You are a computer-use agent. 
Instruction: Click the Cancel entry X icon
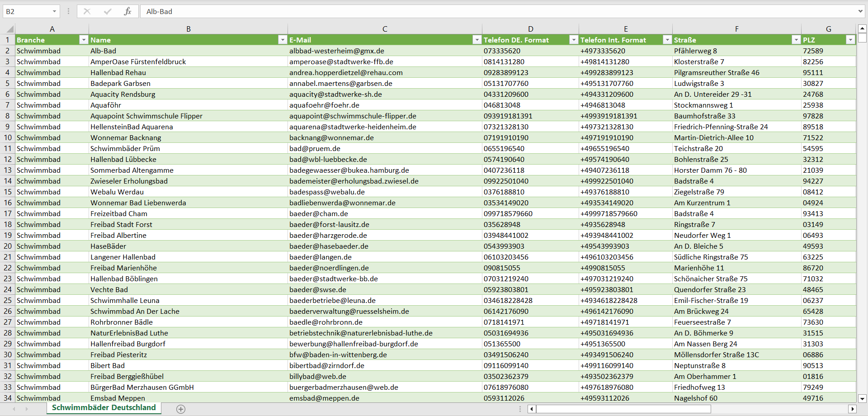tap(87, 11)
